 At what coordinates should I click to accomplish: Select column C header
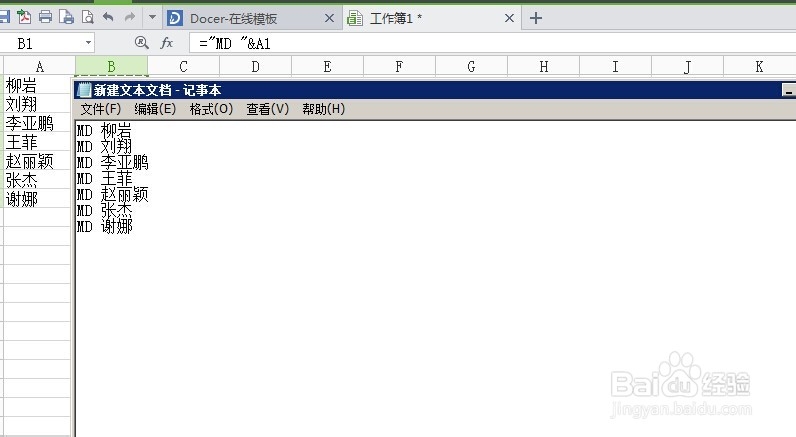[x=183, y=66]
